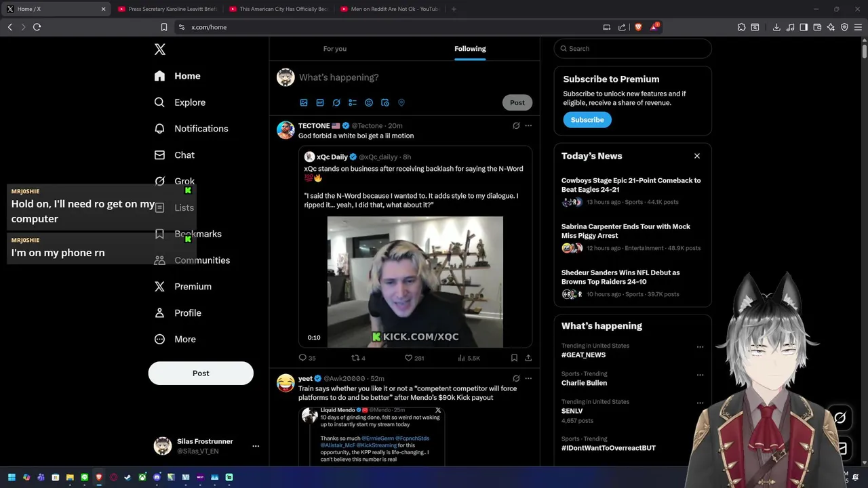Open the Home page from sidebar

point(178,76)
